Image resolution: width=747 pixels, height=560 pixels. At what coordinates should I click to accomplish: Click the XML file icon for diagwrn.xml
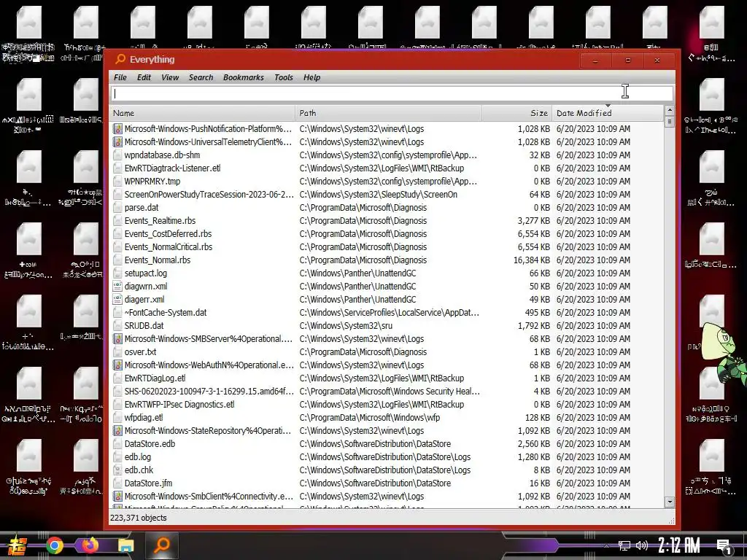pyautogui.click(x=117, y=286)
